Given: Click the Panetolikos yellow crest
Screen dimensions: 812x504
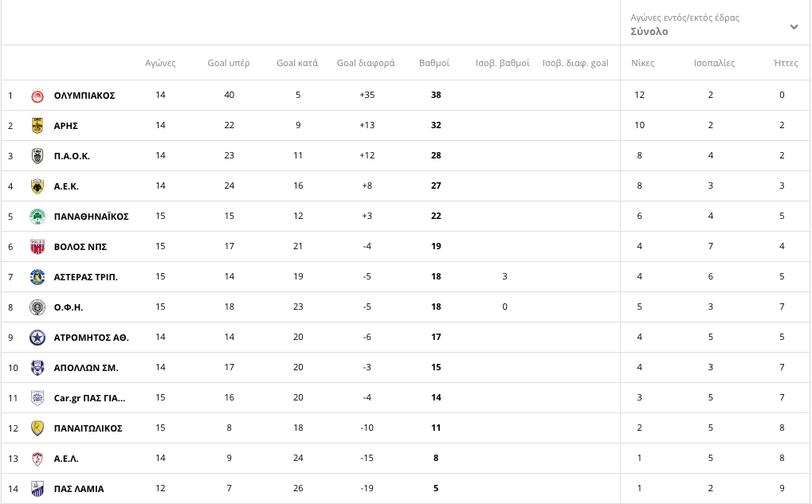Looking at the screenshot, I should [37, 428].
